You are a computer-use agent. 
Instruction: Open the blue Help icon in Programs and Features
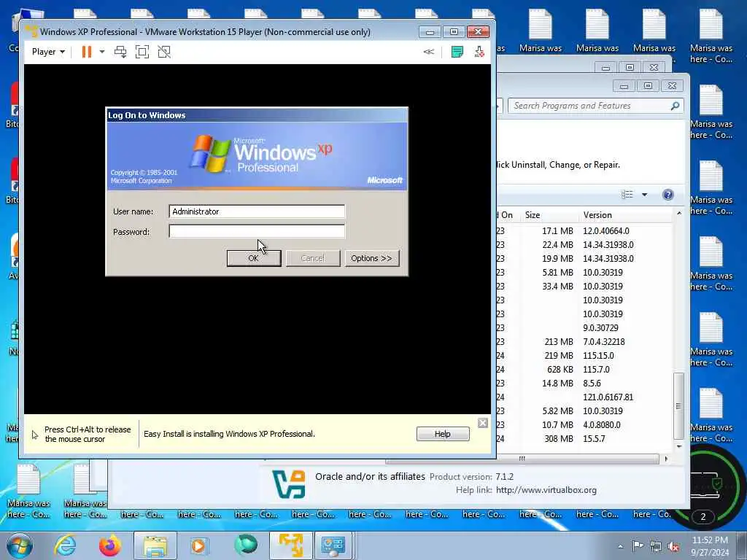pyautogui.click(x=668, y=194)
